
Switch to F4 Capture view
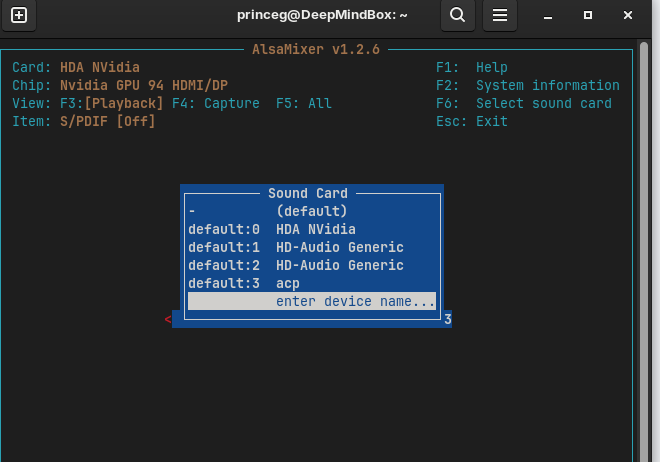[215, 103]
